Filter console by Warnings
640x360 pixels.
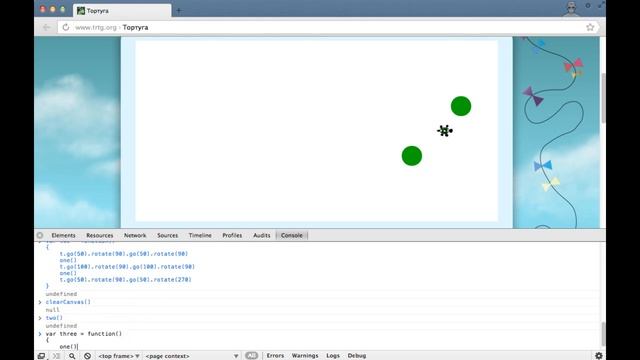tap(305, 356)
